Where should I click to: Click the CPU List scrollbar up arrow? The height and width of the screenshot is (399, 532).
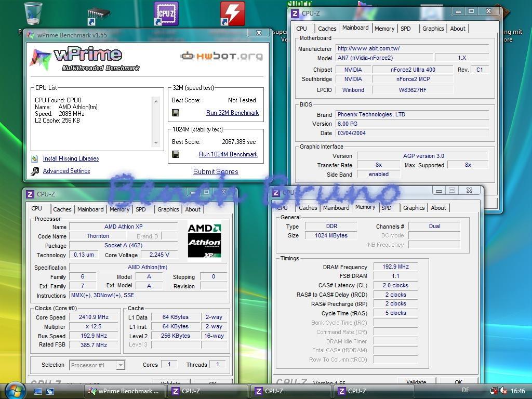(x=156, y=101)
